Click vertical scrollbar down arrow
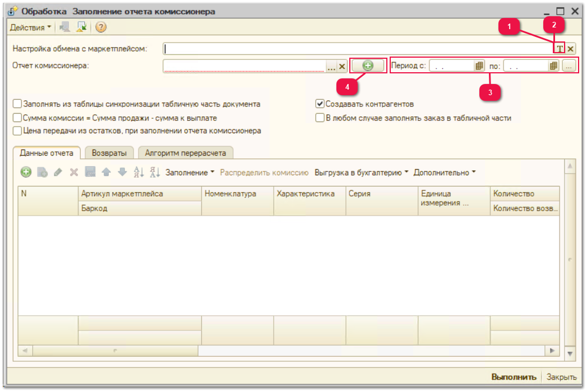This screenshot has width=587, height=392. (x=570, y=353)
